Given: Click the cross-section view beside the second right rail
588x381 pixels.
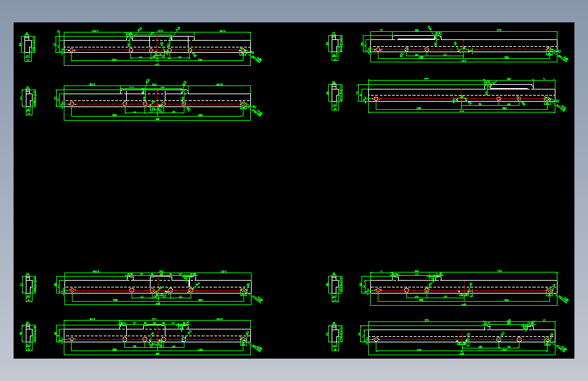Looking at the screenshot, I should coord(335,96).
